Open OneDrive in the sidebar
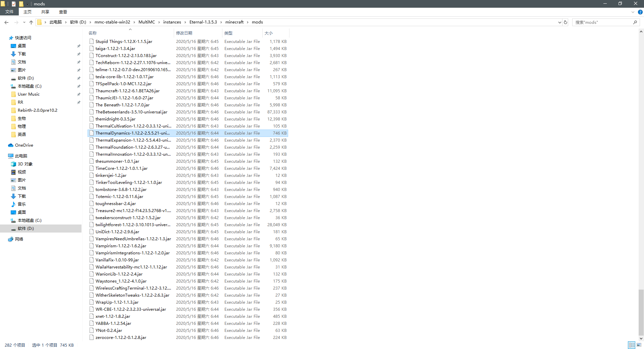This screenshot has height=349, width=644. 24,145
